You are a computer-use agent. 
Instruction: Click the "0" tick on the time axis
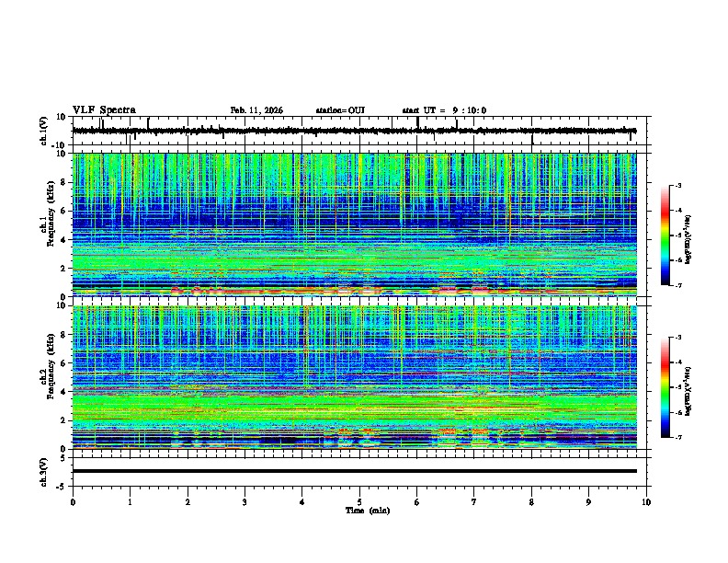pyautogui.click(x=73, y=502)
